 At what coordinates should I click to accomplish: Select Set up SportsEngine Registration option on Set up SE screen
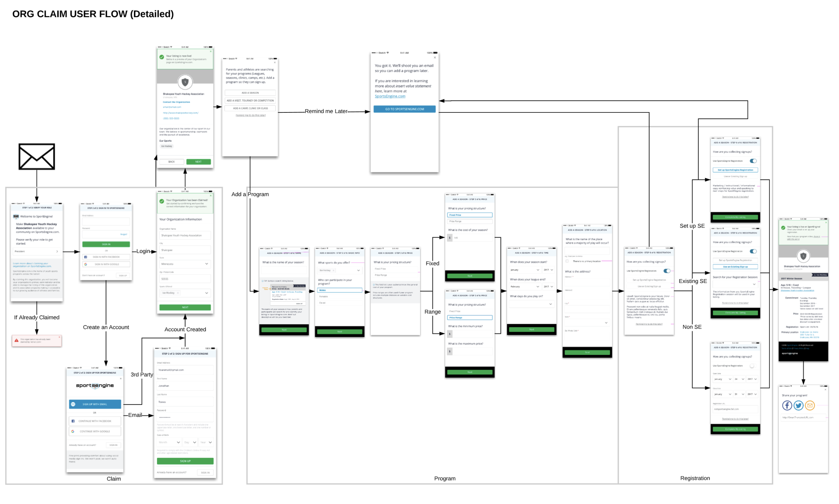pyautogui.click(x=735, y=170)
